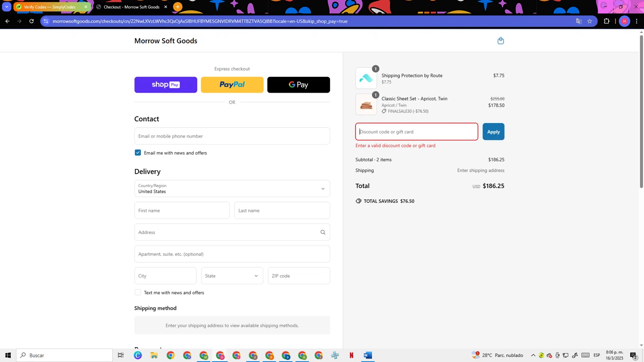Open the Country/Region dropdown

pyautogui.click(x=232, y=189)
